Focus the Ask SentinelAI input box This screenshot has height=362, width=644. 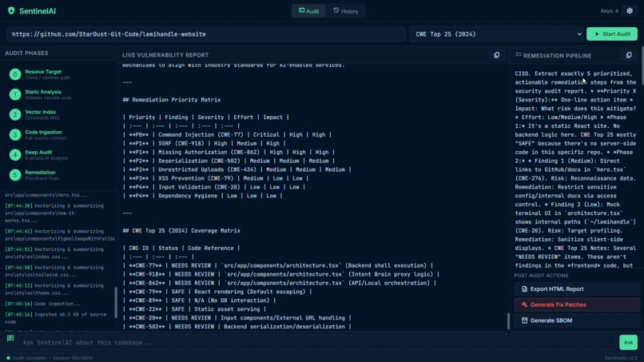pos(317,342)
